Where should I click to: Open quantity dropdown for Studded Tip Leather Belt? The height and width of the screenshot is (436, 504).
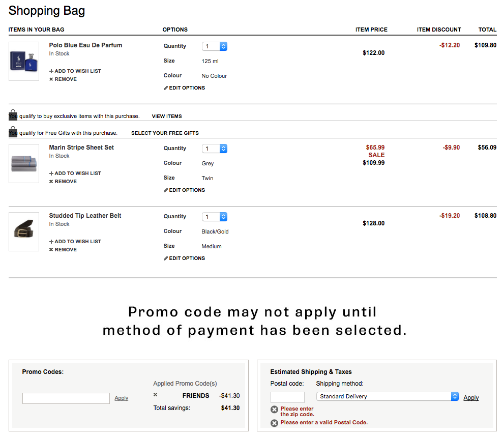tap(215, 217)
